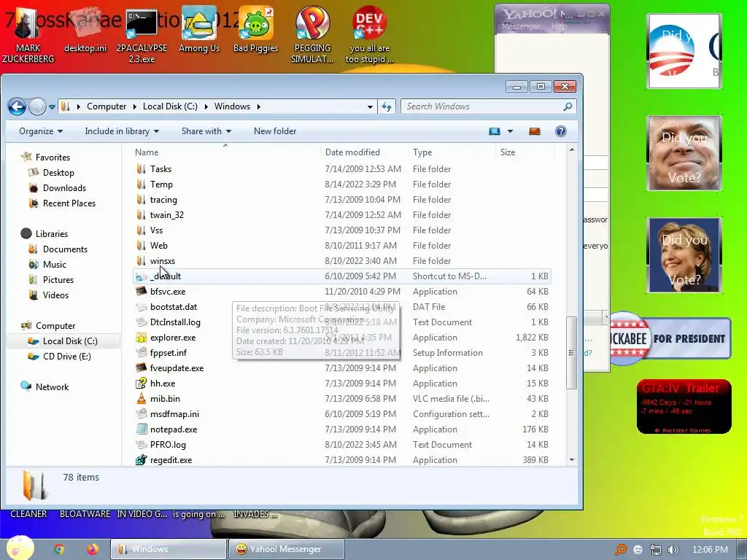747x560 pixels.
Task: Select the 2PACALYPSE 2.3.exe desktop icon
Action: pyautogui.click(x=142, y=36)
